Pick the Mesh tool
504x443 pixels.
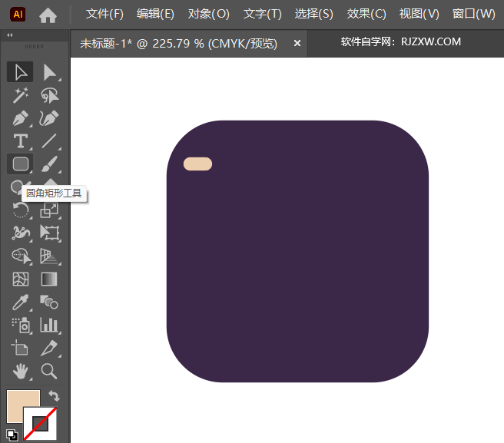pyautogui.click(x=21, y=279)
